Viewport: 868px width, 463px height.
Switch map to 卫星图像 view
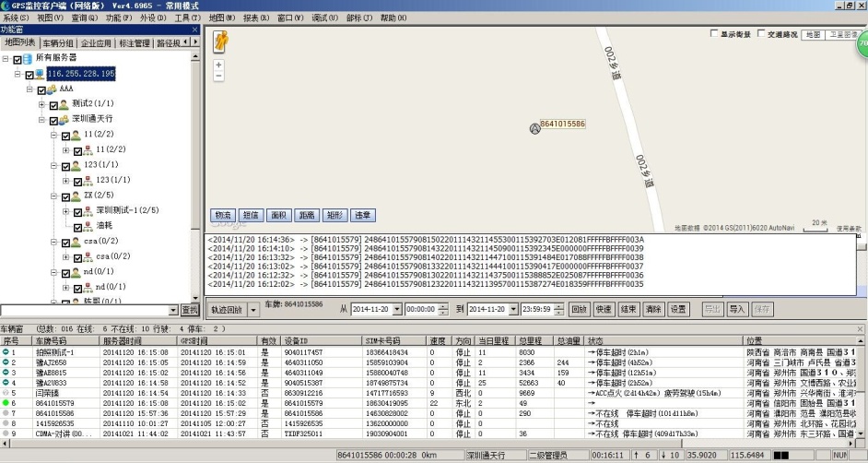click(843, 34)
